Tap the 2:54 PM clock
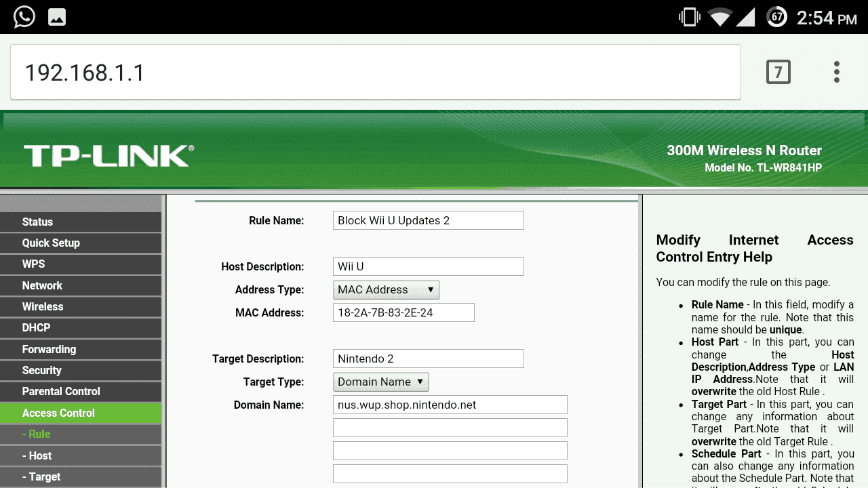This screenshot has width=868, height=488. (x=827, y=18)
